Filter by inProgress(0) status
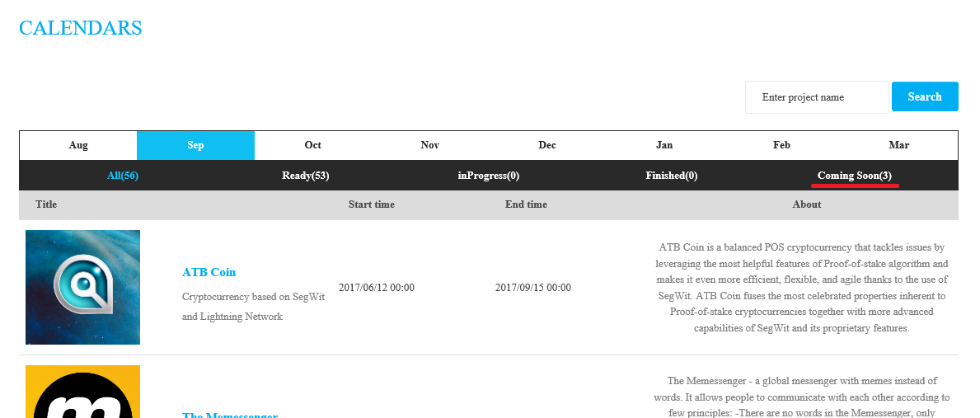 click(489, 176)
